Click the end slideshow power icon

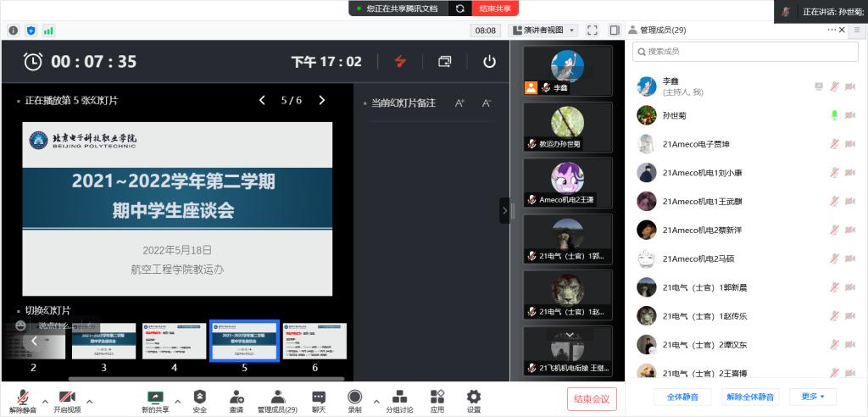click(489, 61)
